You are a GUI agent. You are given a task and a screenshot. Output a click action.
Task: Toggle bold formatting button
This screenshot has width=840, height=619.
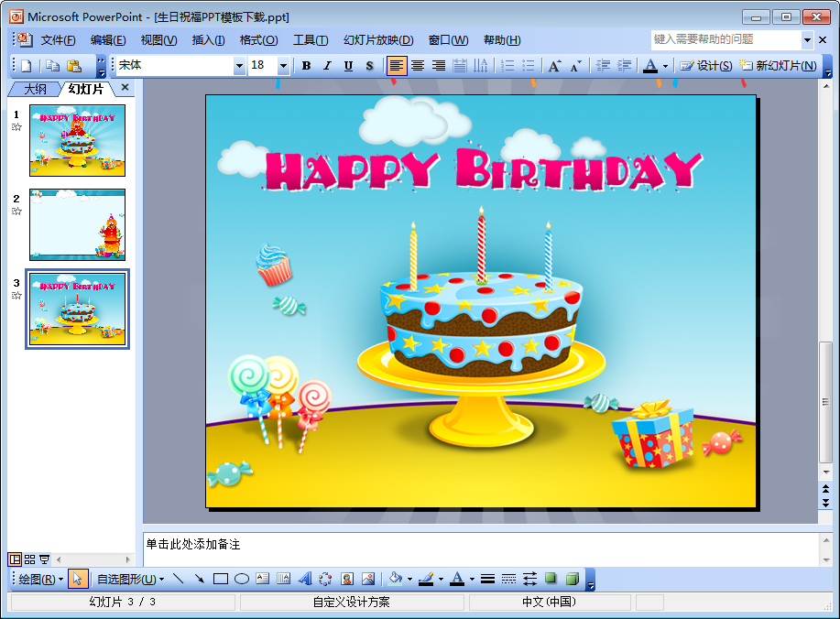tap(306, 66)
